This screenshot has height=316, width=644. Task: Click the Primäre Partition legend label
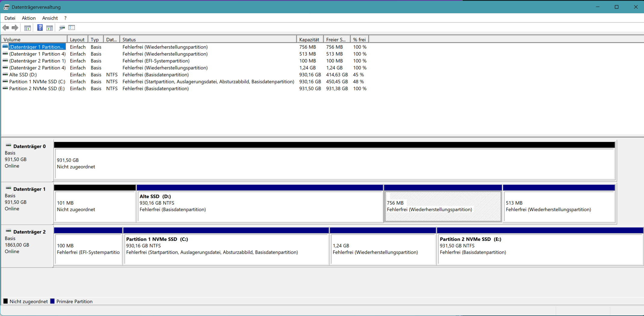[74, 302]
